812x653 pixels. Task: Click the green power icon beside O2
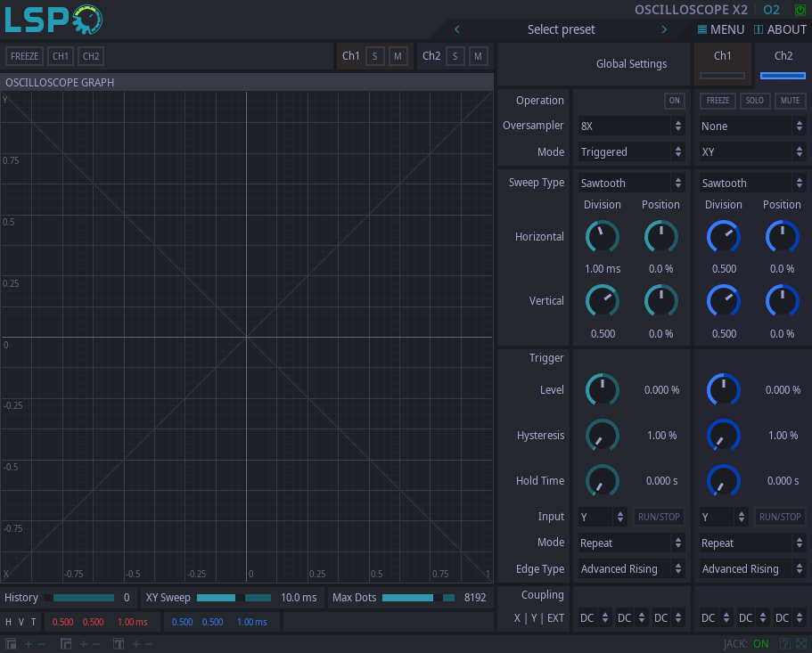pyautogui.click(x=800, y=10)
